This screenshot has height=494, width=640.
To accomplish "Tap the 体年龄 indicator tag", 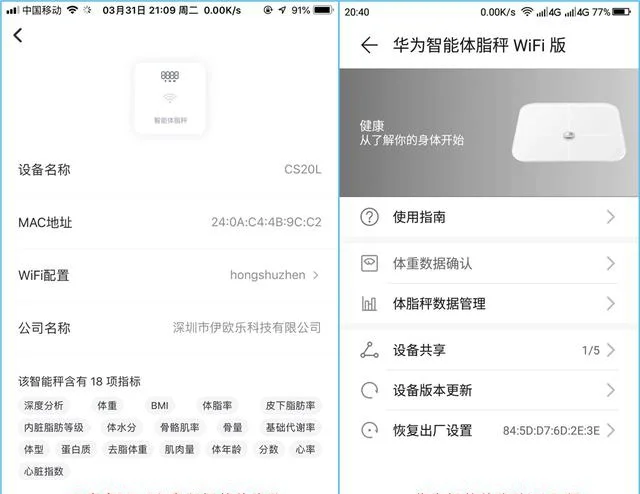I will point(226,449).
